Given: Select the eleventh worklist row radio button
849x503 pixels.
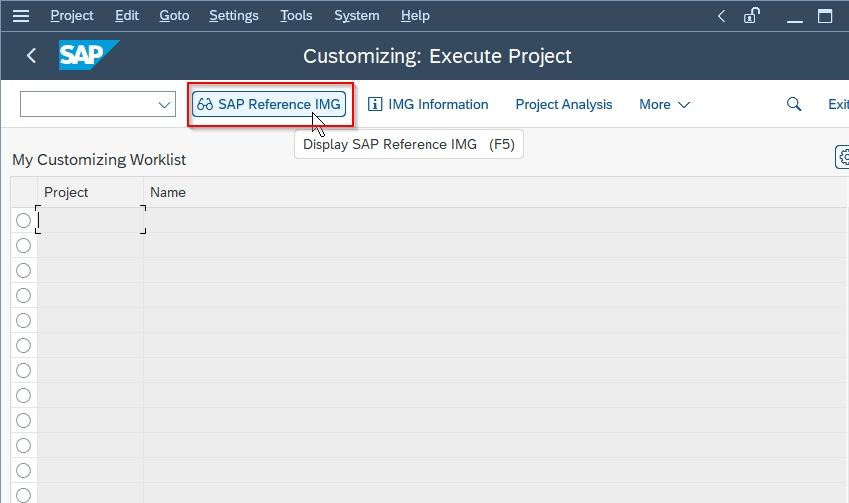Looking at the screenshot, I should point(23,470).
